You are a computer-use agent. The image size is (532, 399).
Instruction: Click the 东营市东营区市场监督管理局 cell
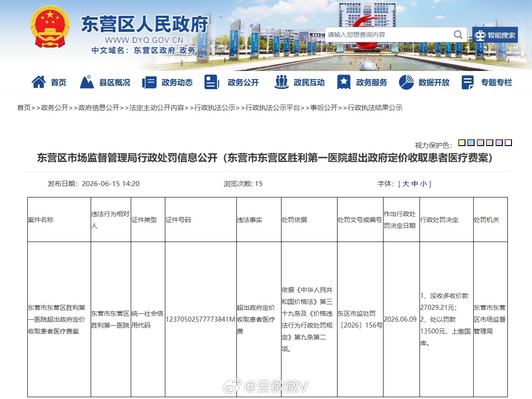coord(490,319)
